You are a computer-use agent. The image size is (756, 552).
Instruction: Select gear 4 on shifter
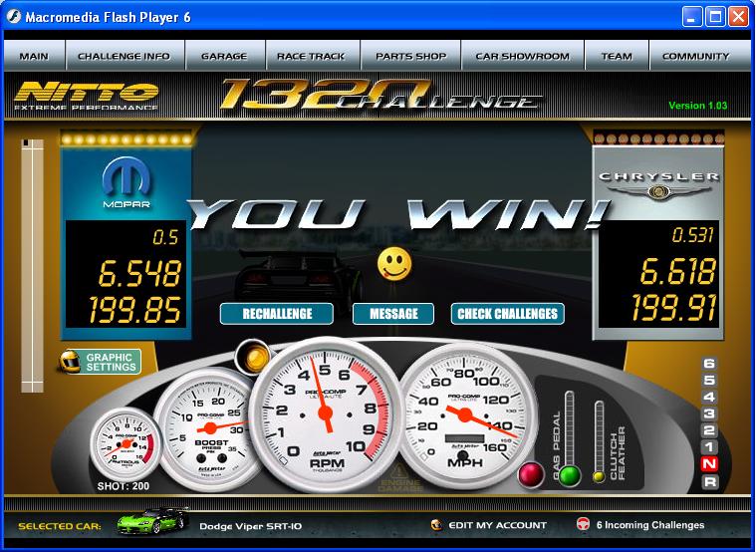[709, 397]
